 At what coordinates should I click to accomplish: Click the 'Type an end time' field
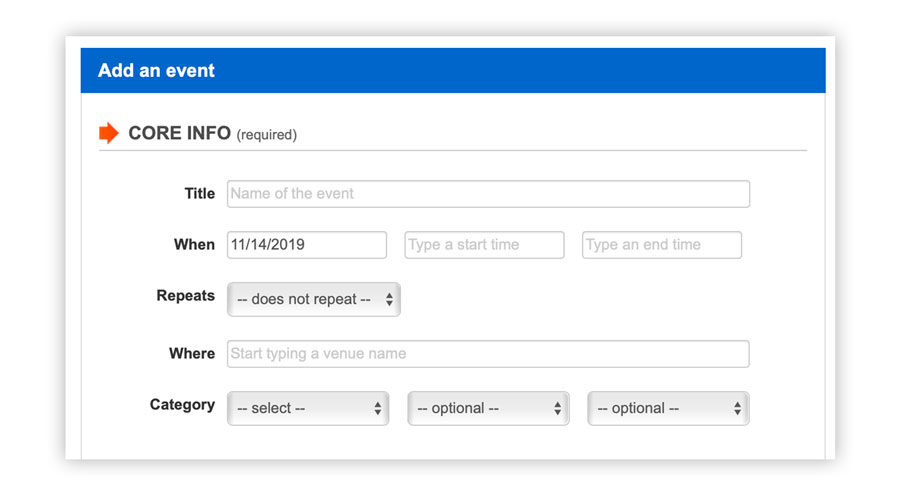point(662,245)
